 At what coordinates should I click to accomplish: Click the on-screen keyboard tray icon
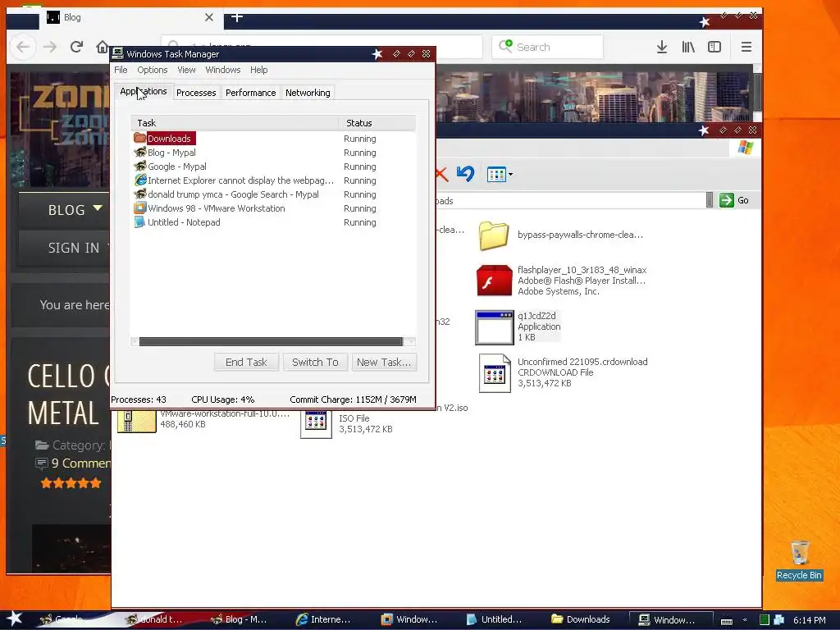[727, 620]
